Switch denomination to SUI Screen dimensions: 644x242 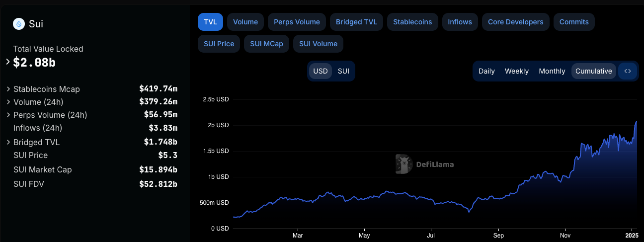pos(343,71)
